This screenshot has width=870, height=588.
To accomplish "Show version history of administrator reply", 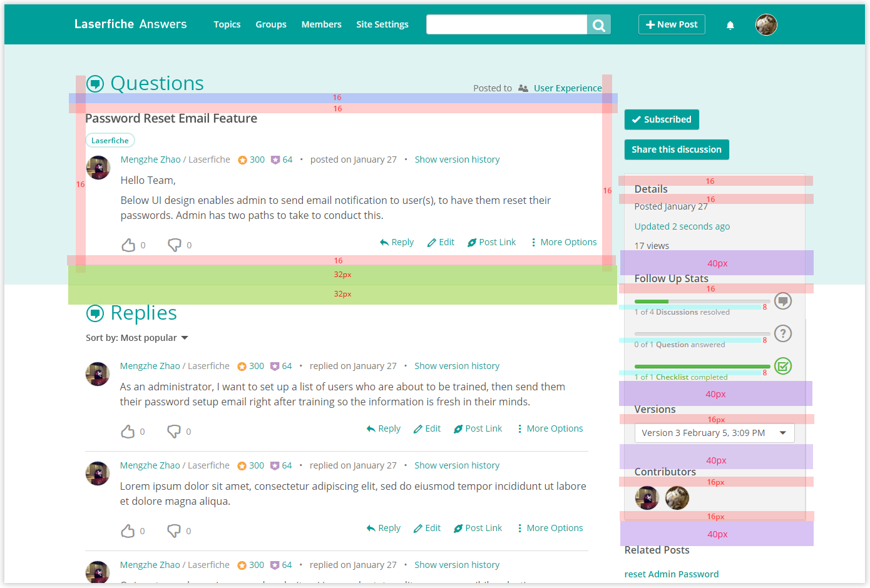I will click(x=457, y=366).
